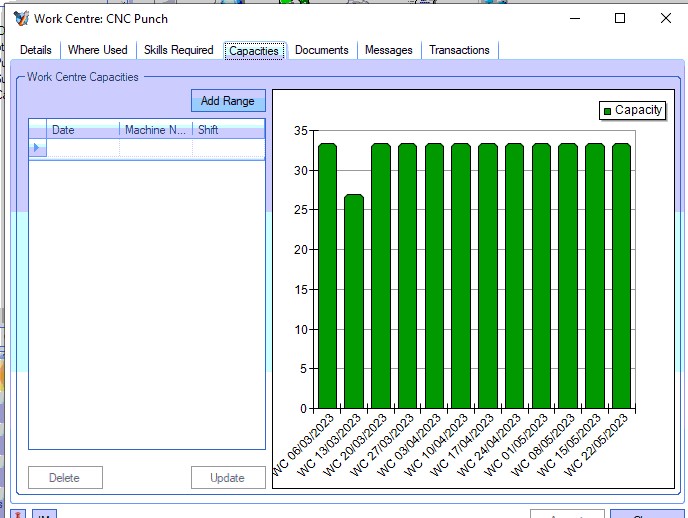Select the row indicator arrow in grid

[37, 148]
